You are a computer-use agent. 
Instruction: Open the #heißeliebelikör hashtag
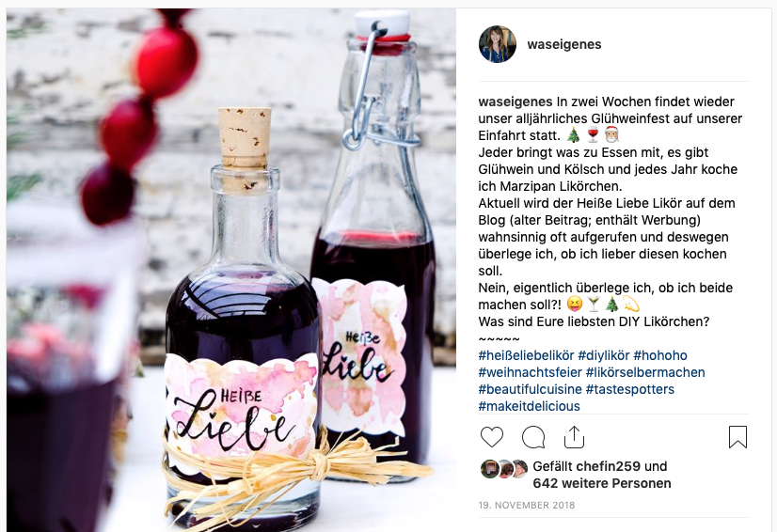click(x=526, y=355)
